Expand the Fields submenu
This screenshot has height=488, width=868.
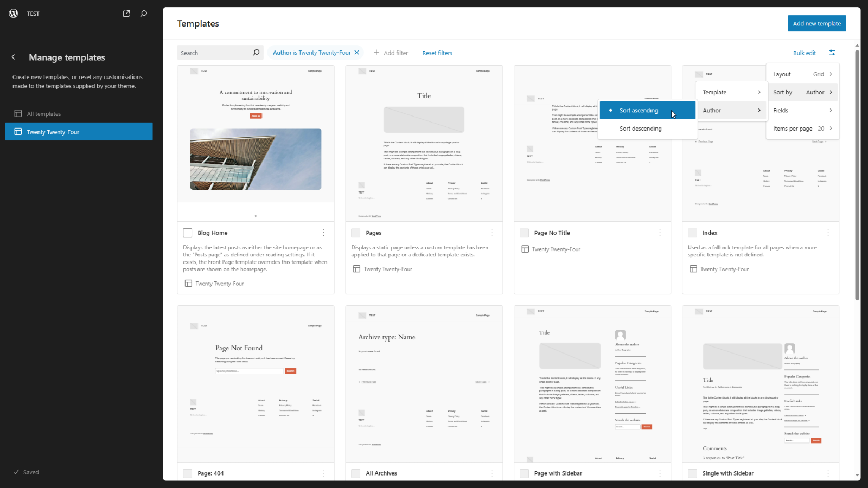point(802,111)
